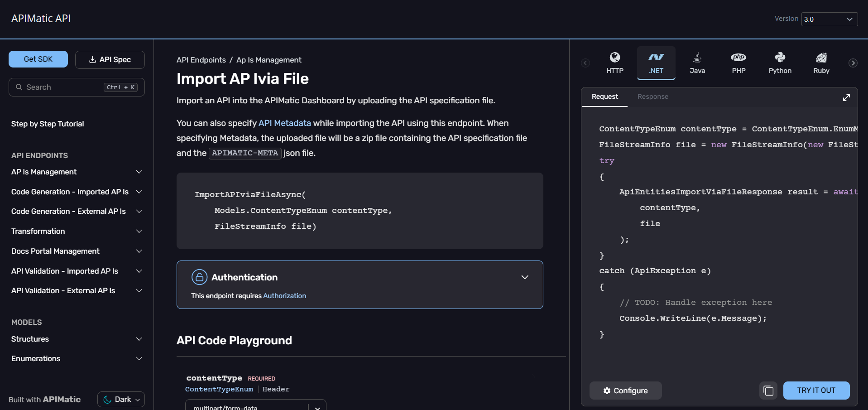Click the ContentTypeEnum type link
This screenshot has width=868, height=410.
click(219, 389)
